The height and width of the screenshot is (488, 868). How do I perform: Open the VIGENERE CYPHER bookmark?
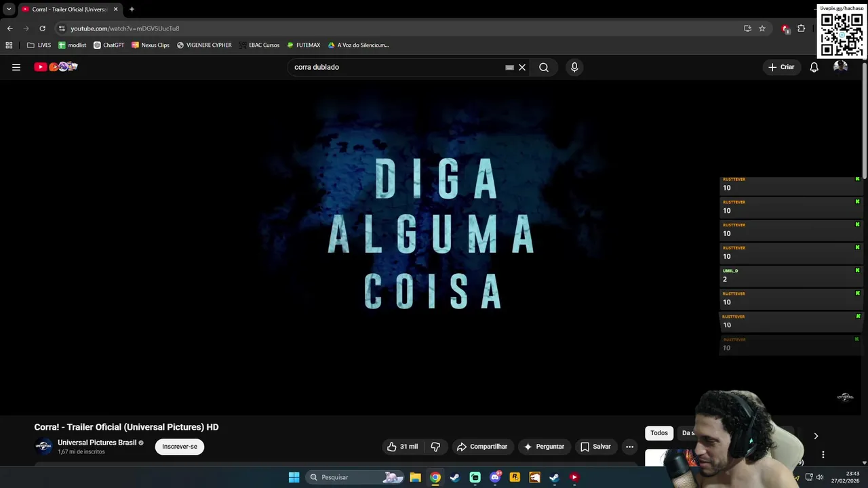[204, 45]
